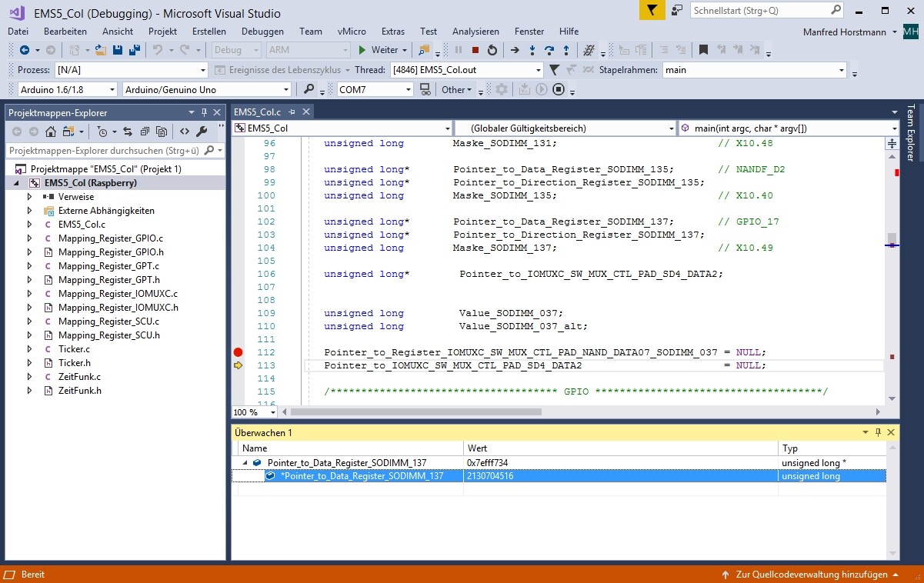924x583 pixels.
Task: Click Home icon in Projektmappen-Explorer
Action: click(51, 132)
